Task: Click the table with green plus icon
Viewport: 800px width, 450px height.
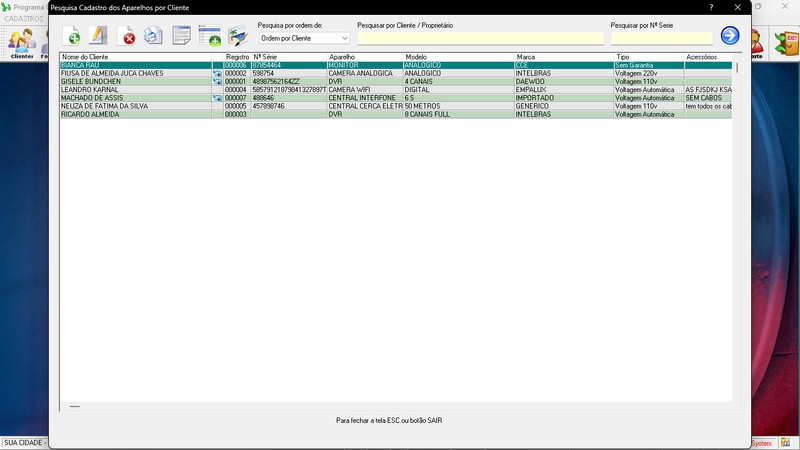Action: coord(209,36)
